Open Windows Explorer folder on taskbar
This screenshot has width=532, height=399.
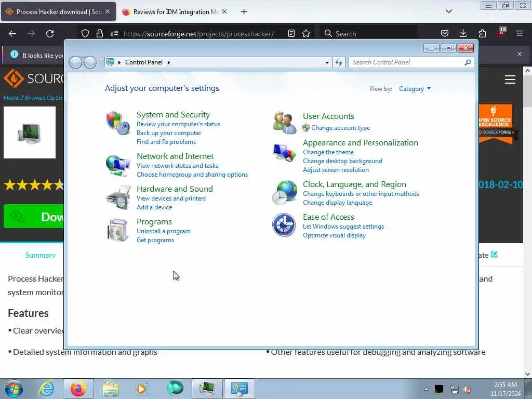111,389
